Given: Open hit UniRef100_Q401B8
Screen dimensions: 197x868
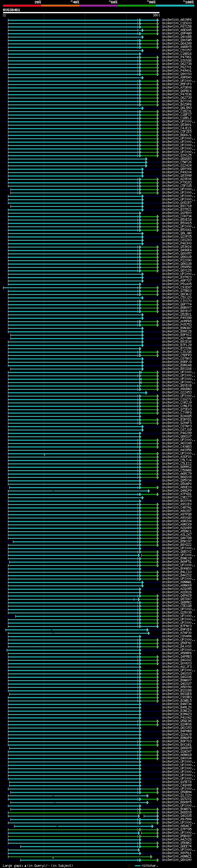Looking at the screenshot, I should point(177,37).
